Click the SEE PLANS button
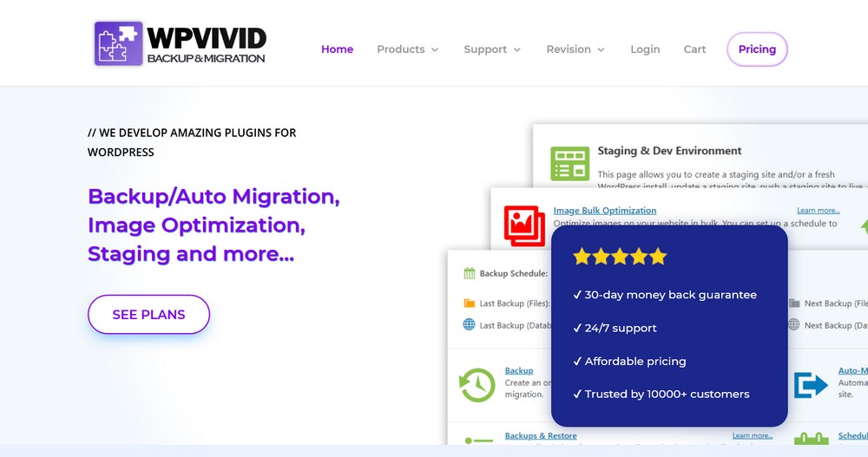Image resolution: width=868 pixels, height=457 pixels. 148,314
